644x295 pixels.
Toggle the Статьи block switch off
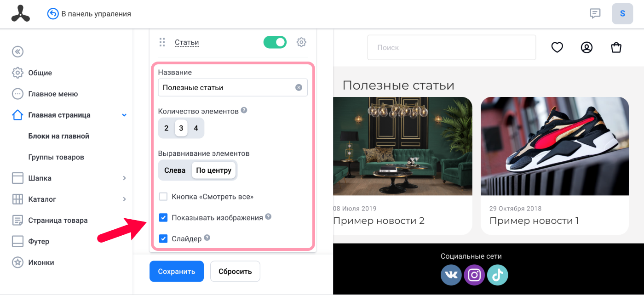pyautogui.click(x=275, y=42)
